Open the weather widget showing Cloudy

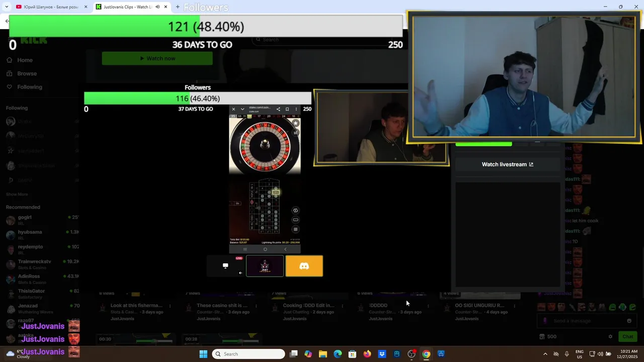(x=18, y=354)
